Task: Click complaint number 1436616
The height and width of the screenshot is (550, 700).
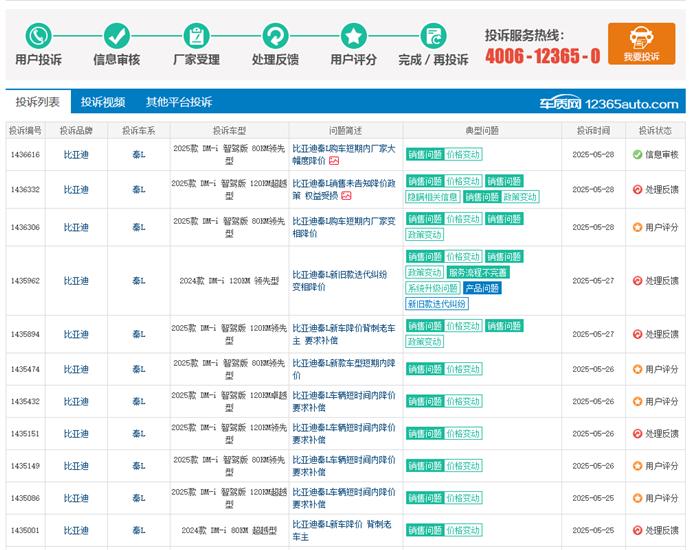Action: (x=25, y=154)
